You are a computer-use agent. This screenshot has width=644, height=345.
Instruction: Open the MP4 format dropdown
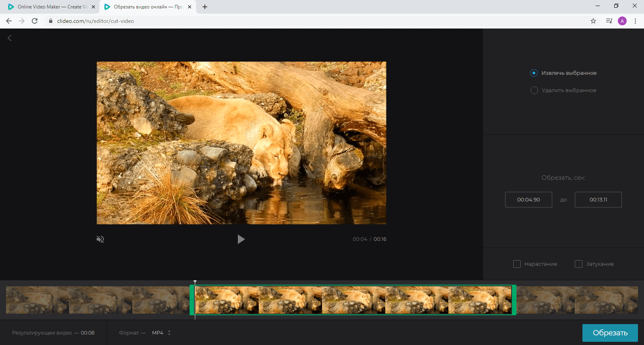coord(161,333)
